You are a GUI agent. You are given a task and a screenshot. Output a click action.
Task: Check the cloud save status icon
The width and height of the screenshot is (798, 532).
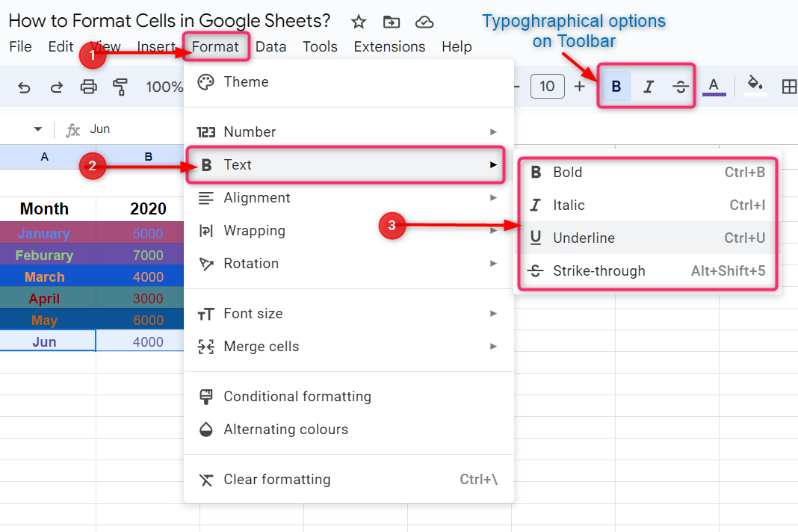[424, 22]
